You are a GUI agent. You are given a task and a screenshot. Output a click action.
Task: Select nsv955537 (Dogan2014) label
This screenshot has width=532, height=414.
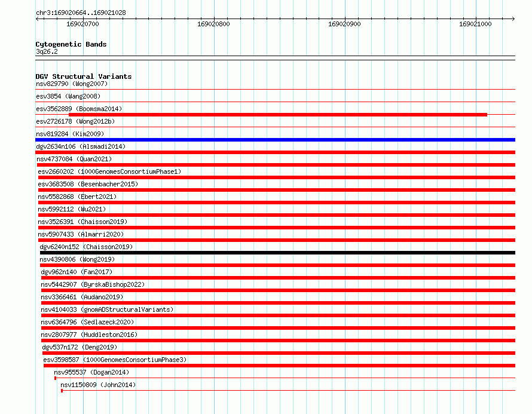[x=91, y=372]
